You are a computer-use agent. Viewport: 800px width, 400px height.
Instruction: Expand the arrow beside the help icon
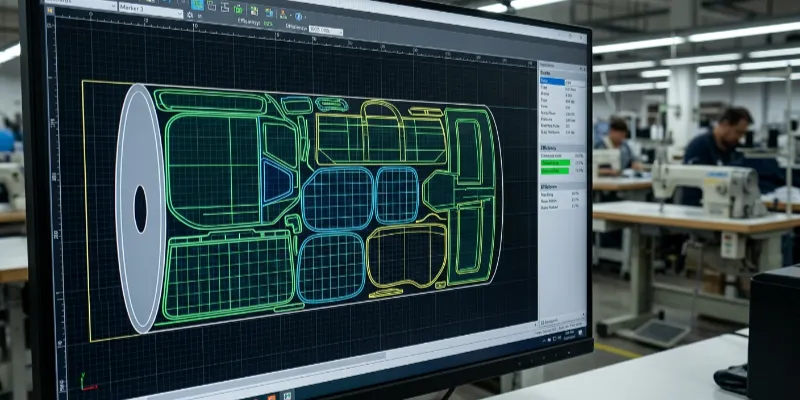pyautogui.click(x=305, y=17)
